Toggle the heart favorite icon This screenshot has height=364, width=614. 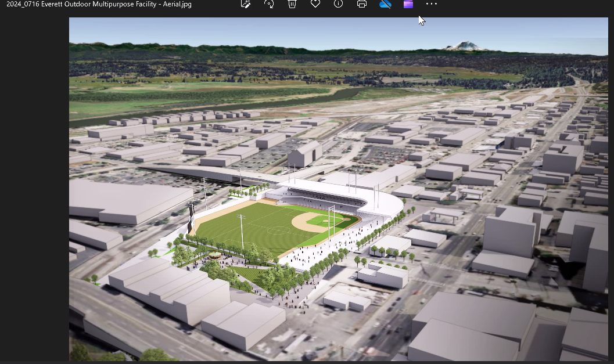click(315, 4)
